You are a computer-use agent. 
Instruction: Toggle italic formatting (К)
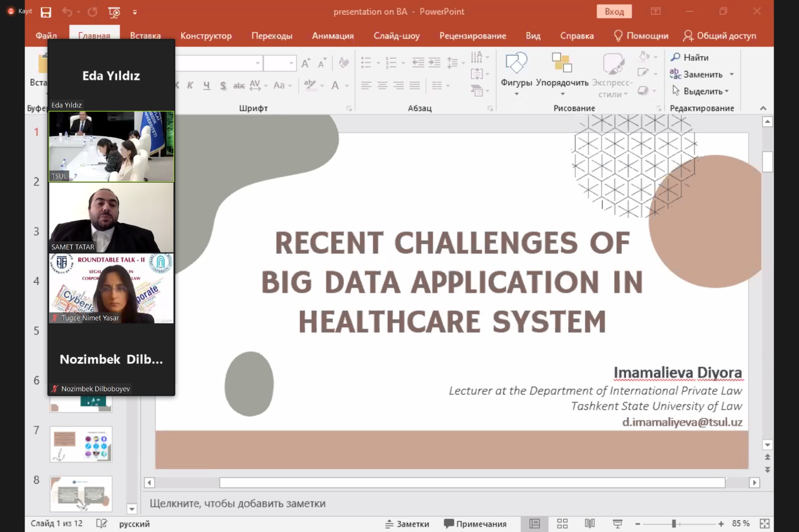(x=190, y=85)
